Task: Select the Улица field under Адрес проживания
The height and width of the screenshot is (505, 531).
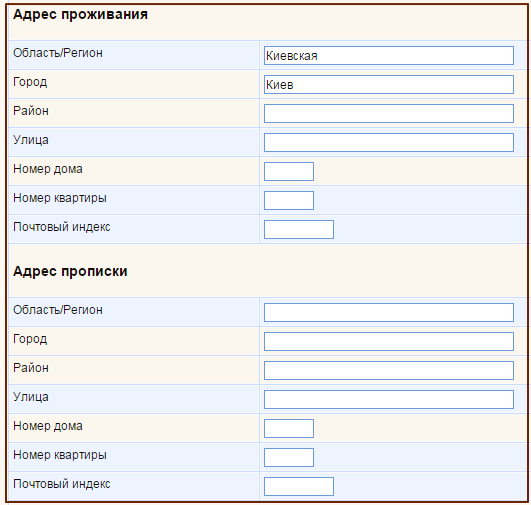Action: [389, 143]
